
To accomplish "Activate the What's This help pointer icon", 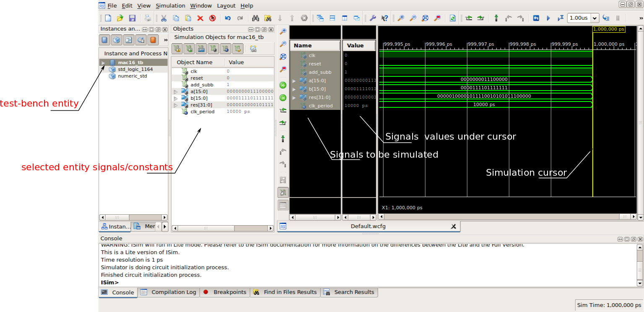I will [384, 18].
